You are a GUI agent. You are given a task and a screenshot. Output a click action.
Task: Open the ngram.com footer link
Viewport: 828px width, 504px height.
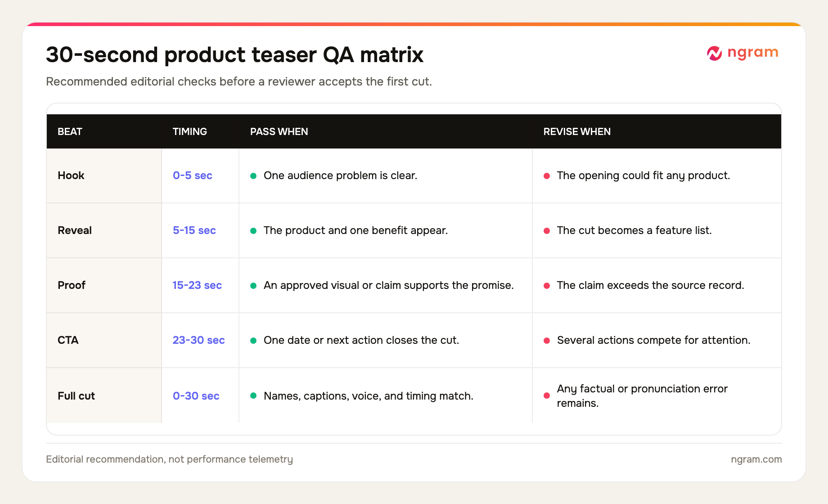pos(756,459)
